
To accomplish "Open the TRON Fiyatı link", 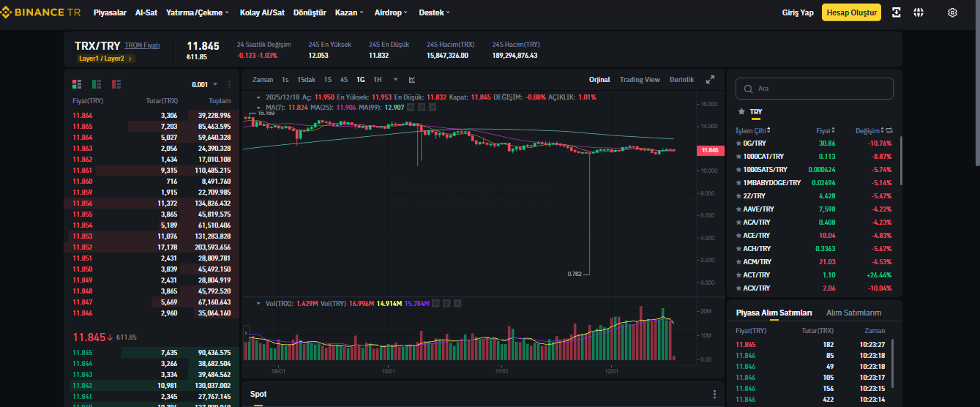I will tap(142, 45).
